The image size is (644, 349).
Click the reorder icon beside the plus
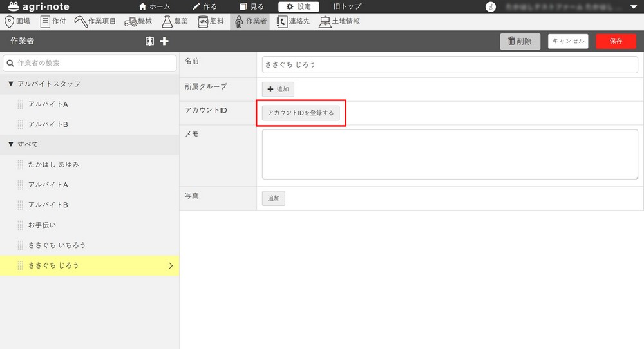click(x=150, y=41)
